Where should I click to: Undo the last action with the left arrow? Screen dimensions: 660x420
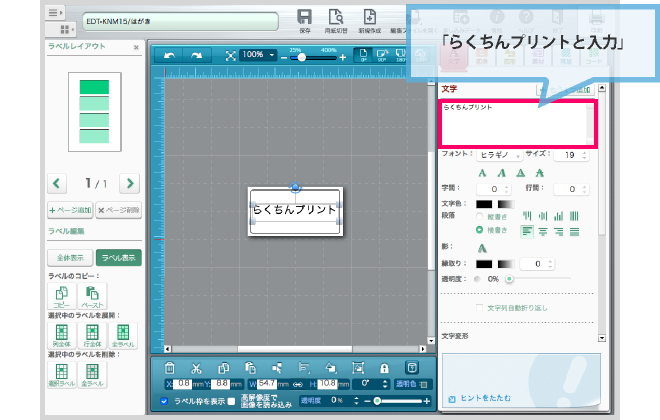tap(169, 56)
